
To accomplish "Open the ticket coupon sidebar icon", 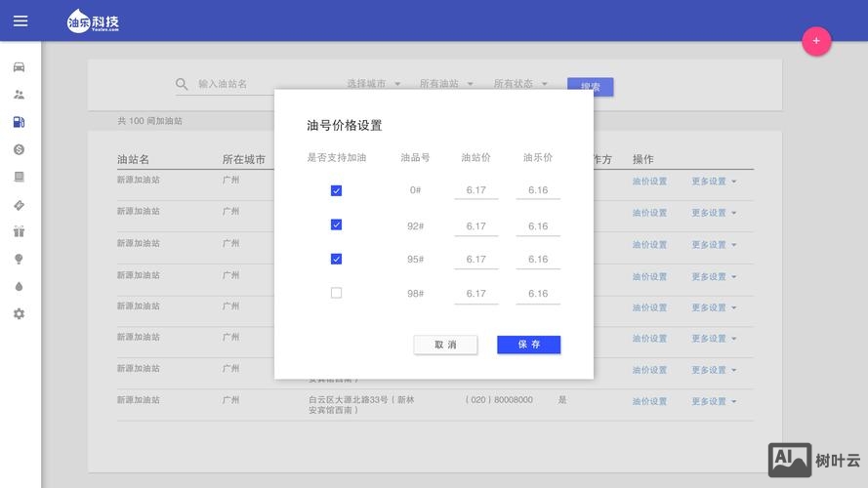I will coord(19,205).
